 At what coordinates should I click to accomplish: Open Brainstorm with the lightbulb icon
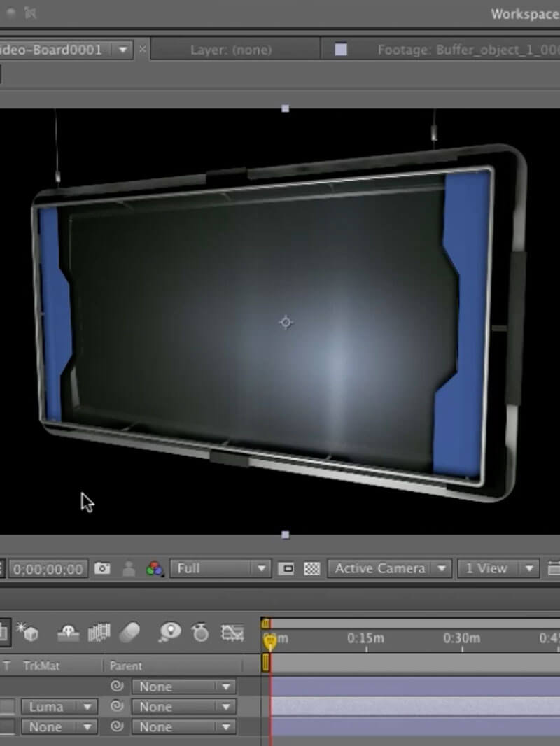[x=170, y=633]
